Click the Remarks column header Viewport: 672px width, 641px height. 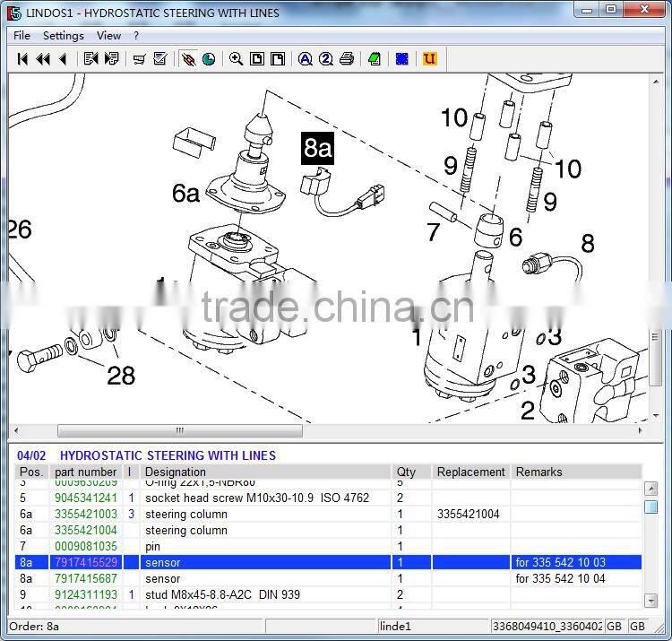576,472
